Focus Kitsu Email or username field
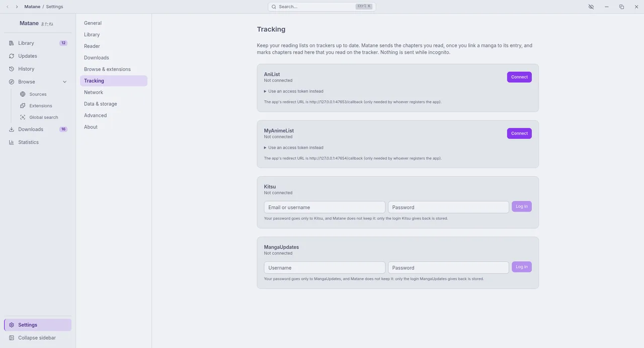 point(325,207)
